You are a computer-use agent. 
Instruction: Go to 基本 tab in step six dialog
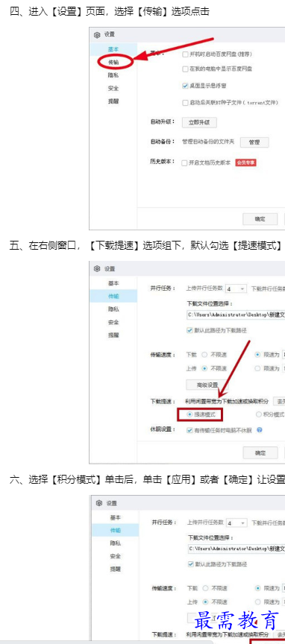click(115, 517)
